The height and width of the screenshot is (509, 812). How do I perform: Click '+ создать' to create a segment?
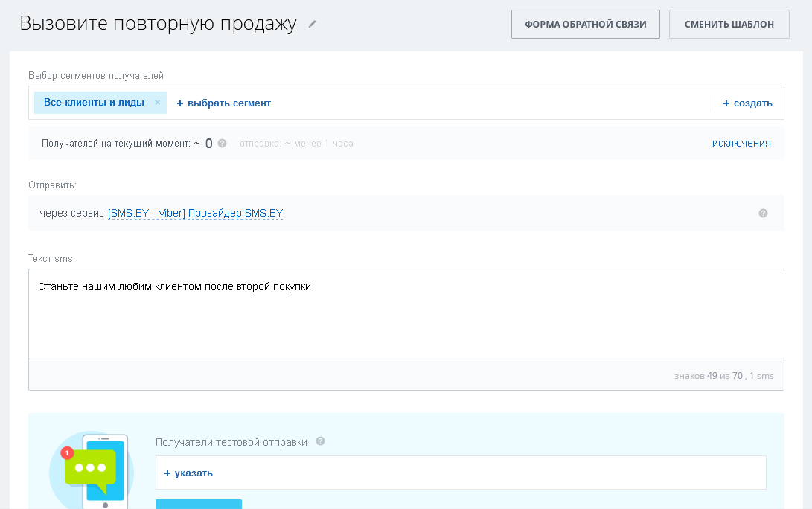click(x=747, y=103)
